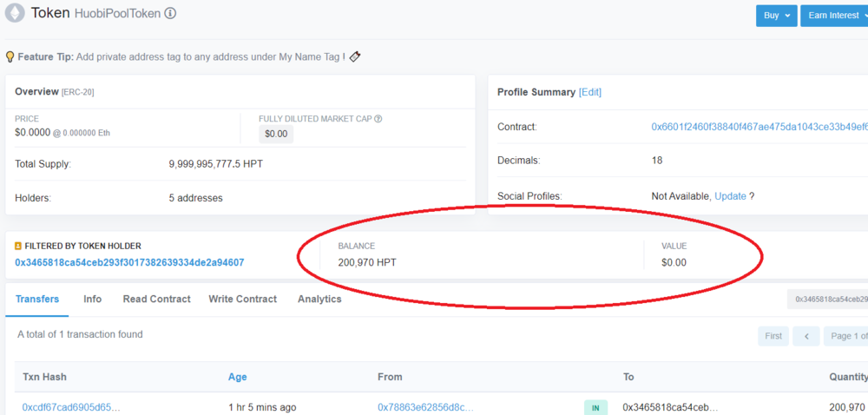Click the From column header
The height and width of the screenshot is (415, 868).
pyautogui.click(x=391, y=377)
